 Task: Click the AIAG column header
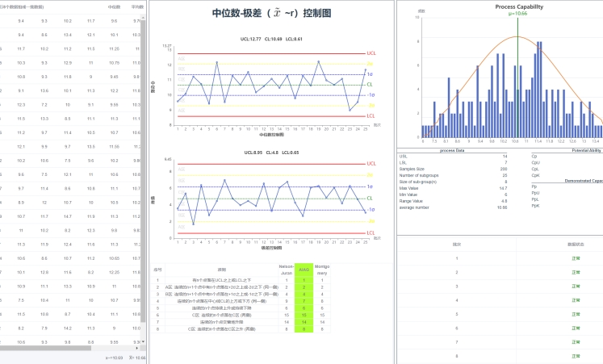coord(304,270)
